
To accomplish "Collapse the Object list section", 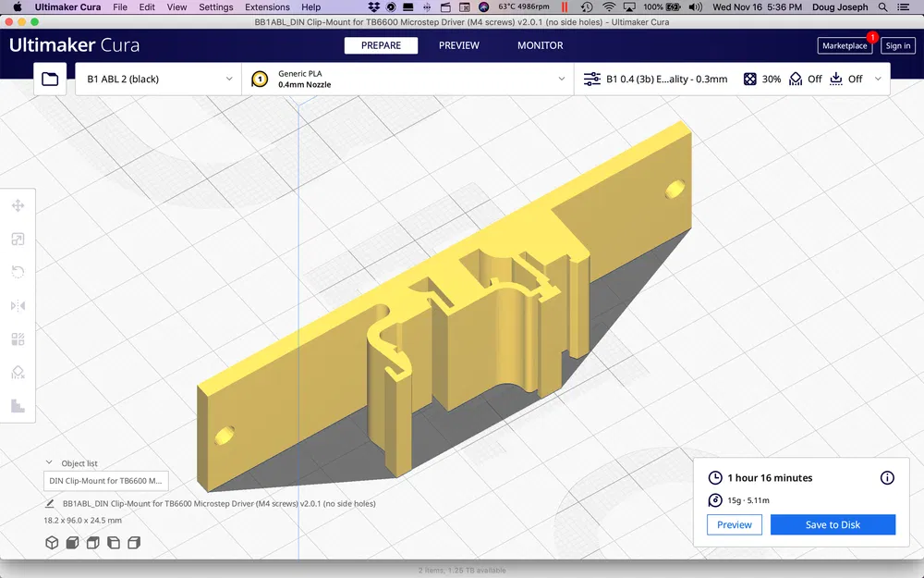I will (49, 463).
